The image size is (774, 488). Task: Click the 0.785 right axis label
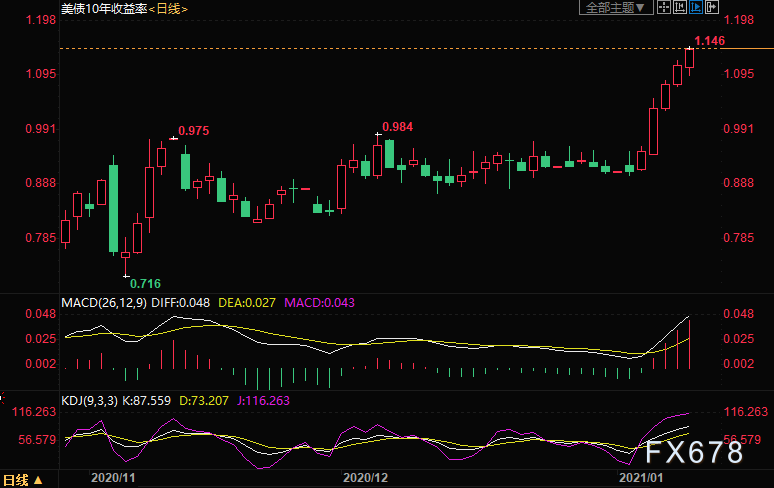click(x=738, y=238)
